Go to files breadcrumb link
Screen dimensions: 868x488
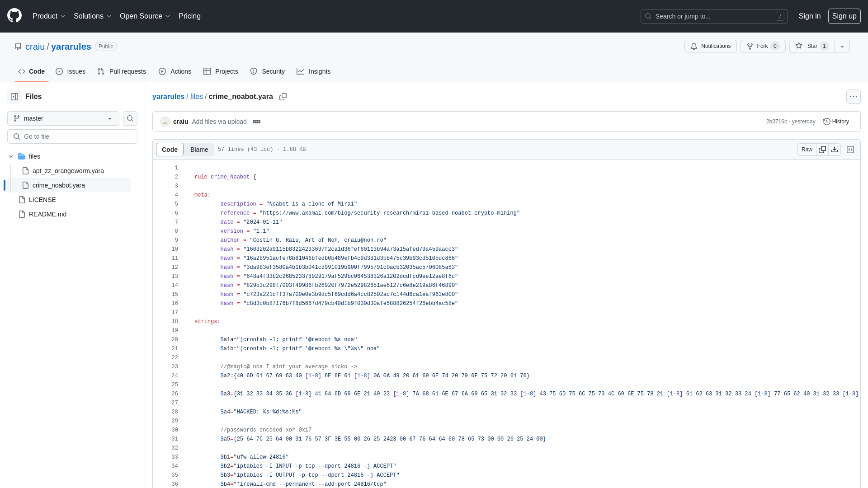196,97
